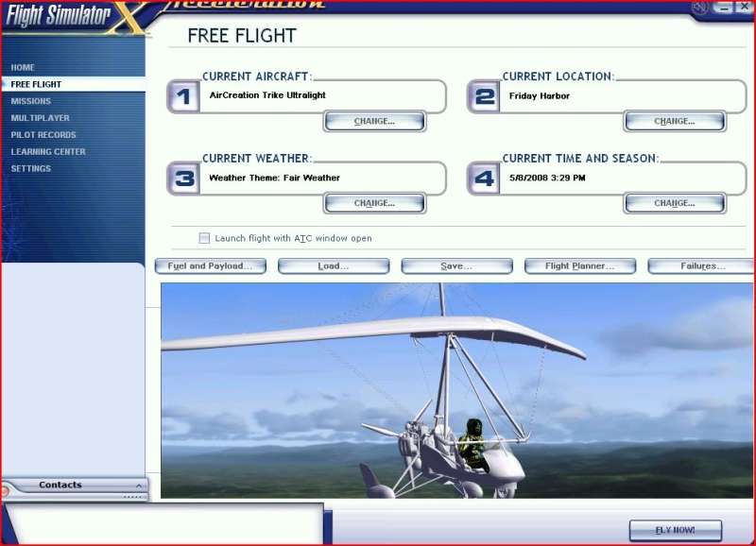Click the number 4 time step icon
This screenshot has height=546, width=756.
pyautogui.click(x=484, y=179)
